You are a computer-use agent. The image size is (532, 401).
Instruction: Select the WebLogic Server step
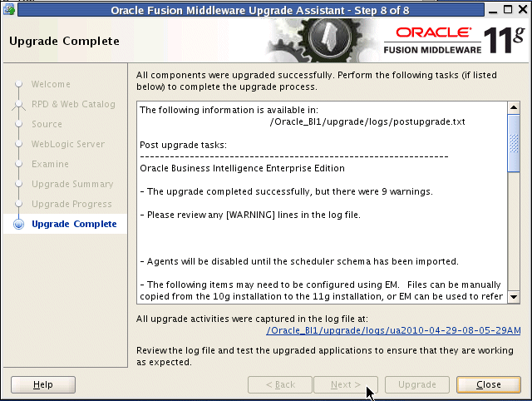point(68,144)
